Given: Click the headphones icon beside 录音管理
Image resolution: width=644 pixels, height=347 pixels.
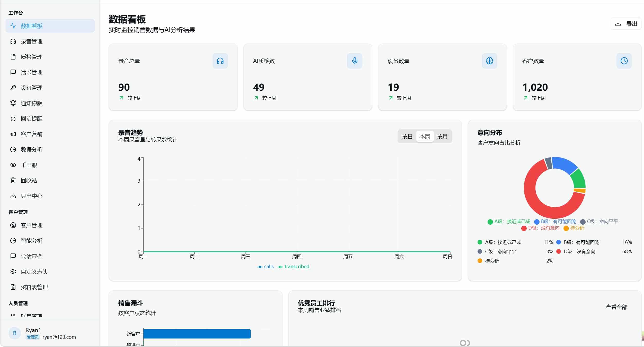Looking at the screenshot, I should click(13, 41).
